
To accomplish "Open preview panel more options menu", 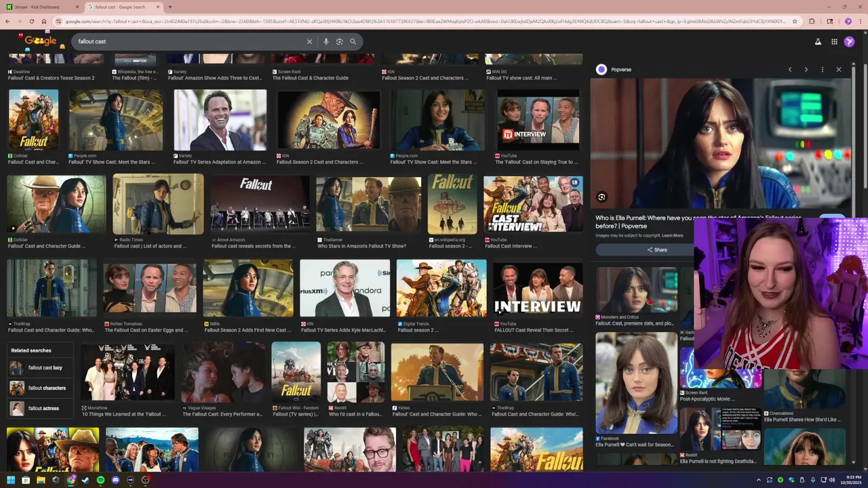I will click(x=823, y=69).
